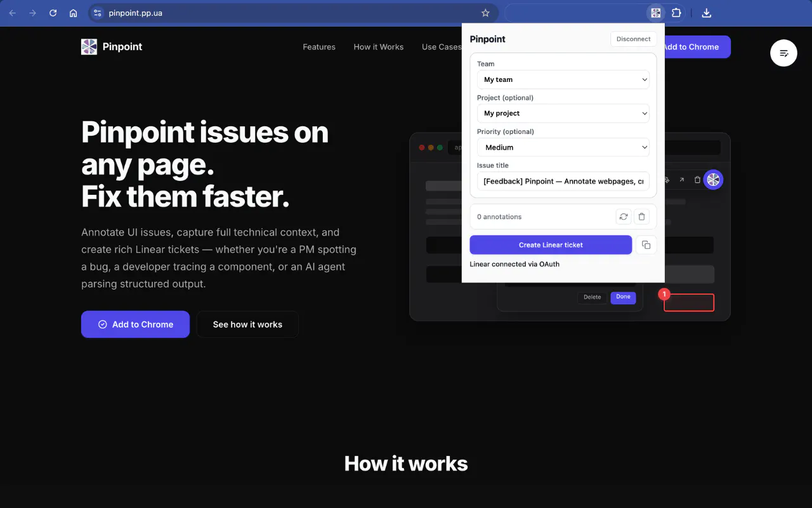Viewport: 812px width, 508px height.
Task: Clear annotations with the popup trash icon
Action: click(641, 217)
